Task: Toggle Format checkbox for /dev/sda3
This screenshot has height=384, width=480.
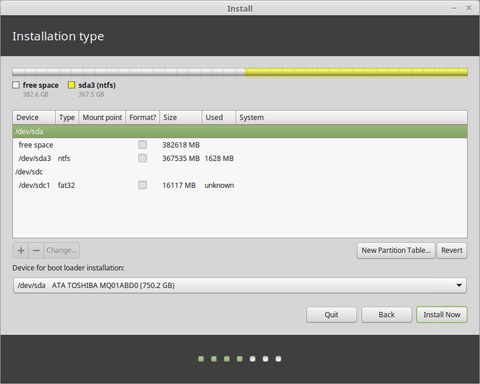Action: point(142,158)
